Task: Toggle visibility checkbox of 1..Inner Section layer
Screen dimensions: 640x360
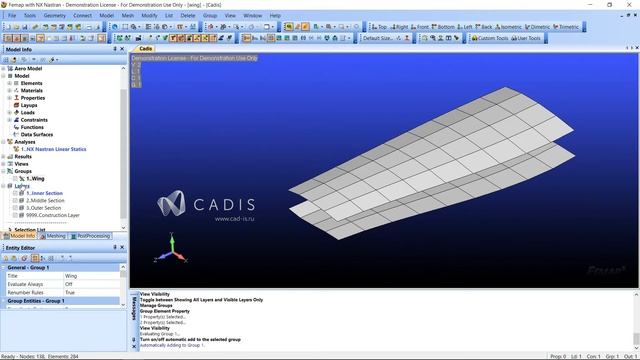Action: (15, 193)
